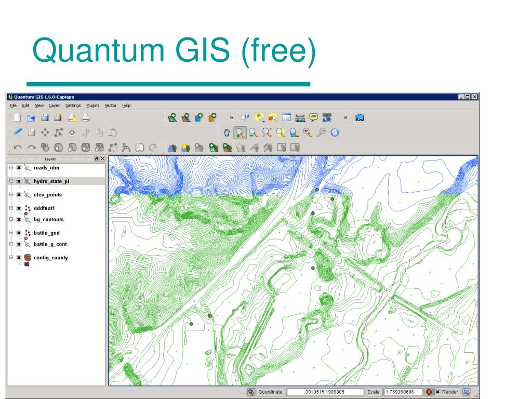
Task: Click the blue elephant plugin icon
Action: 360,118
